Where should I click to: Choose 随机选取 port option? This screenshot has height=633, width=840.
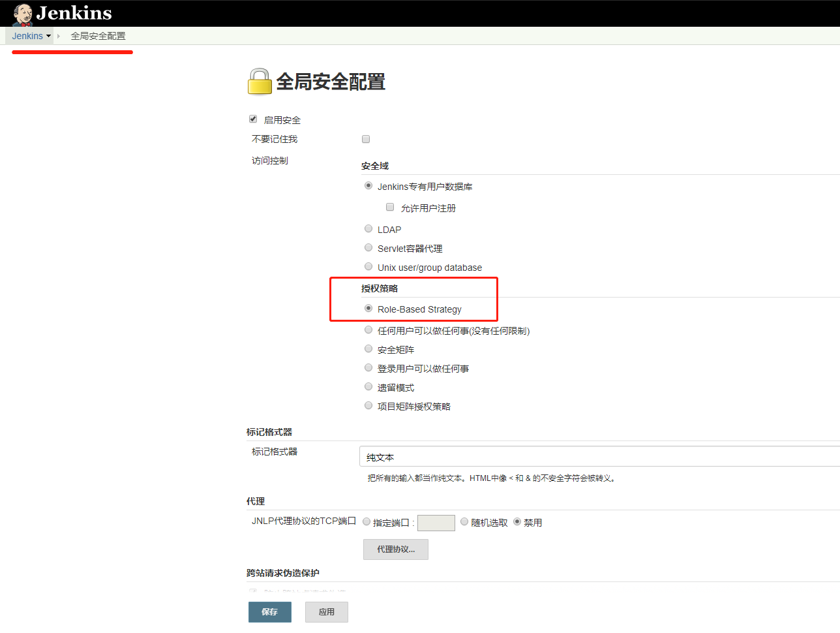tap(464, 521)
